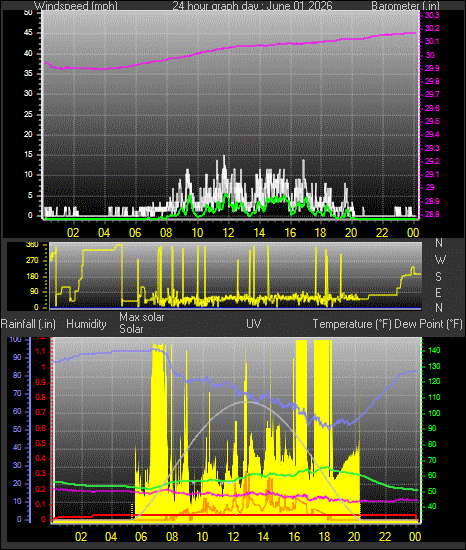Click the 20 hour marker on wind graph

(351, 233)
